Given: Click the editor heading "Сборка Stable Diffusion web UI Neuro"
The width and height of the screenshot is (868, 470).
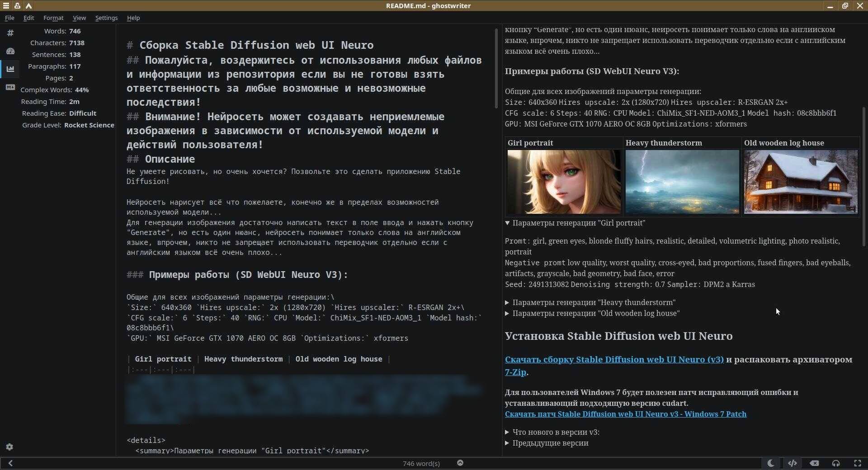Looking at the screenshot, I should pos(256,45).
